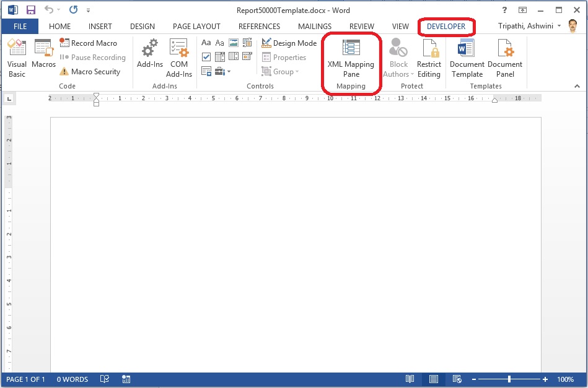Insert a Picture Content Control
Screen dimensions: 588x388
click(232, 43)
